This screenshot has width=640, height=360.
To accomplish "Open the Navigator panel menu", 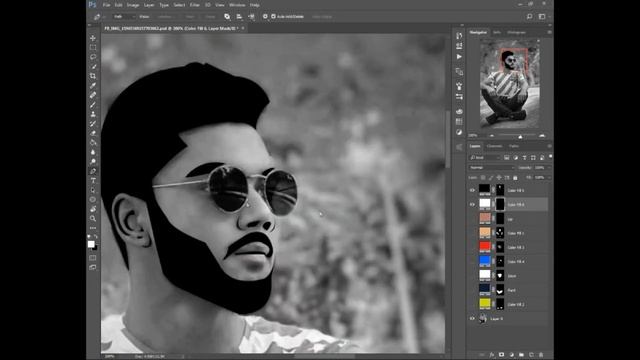I will pos(549,32).
